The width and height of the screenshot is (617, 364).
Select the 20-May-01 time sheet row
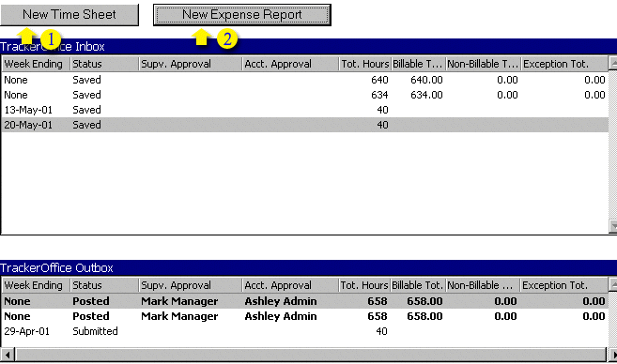pyautogui.click(x=305, y=125)
